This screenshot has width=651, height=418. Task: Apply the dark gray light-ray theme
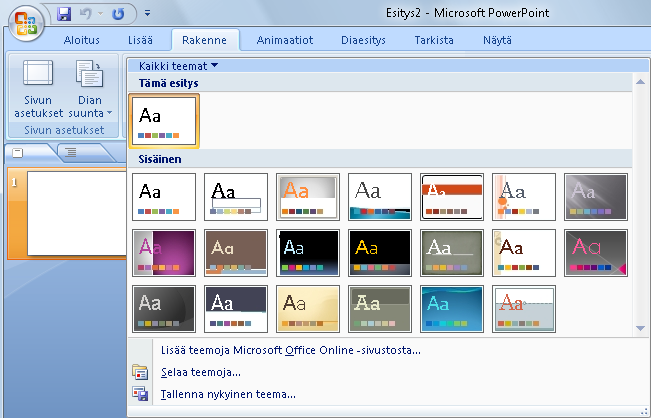(596, 197)
